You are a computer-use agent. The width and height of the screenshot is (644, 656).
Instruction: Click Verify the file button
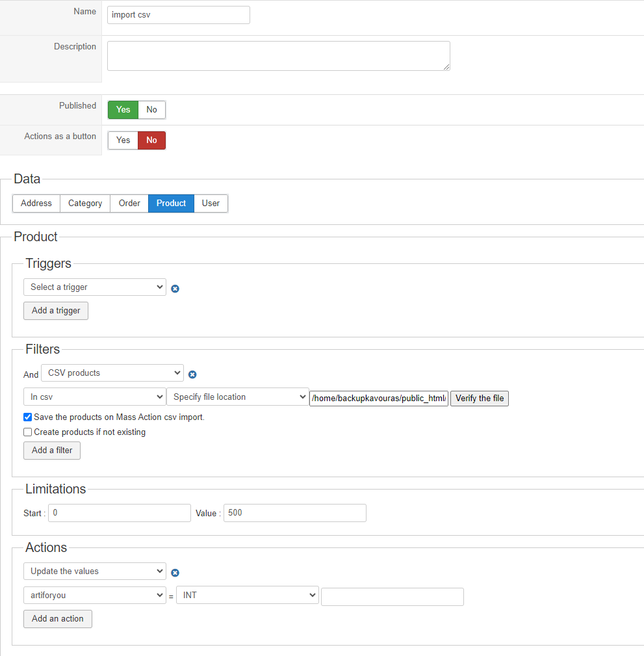tap(480, 399)
